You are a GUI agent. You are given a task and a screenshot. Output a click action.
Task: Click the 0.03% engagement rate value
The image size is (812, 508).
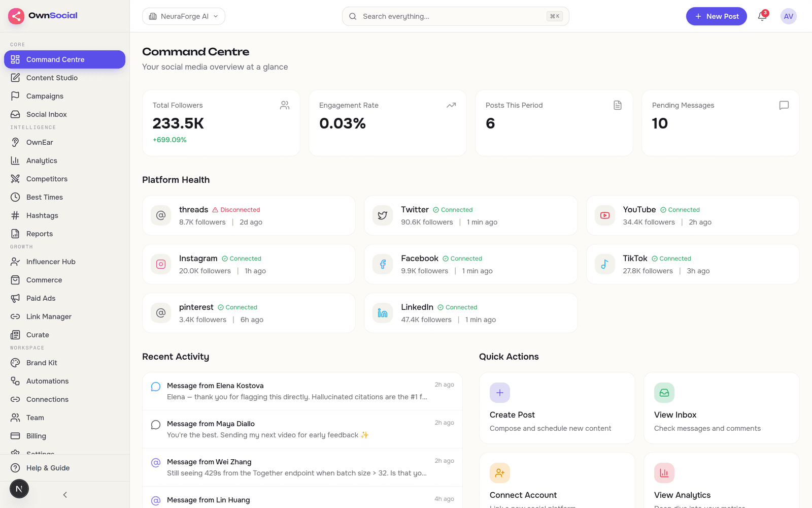tap(343, 123)
